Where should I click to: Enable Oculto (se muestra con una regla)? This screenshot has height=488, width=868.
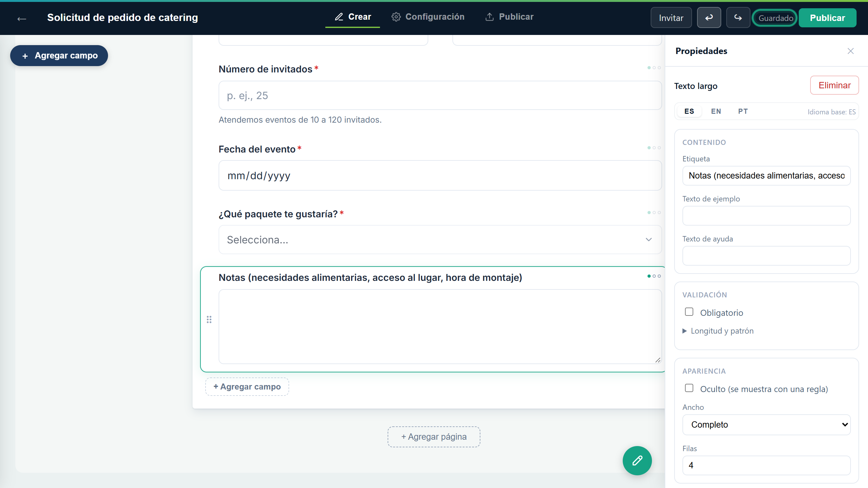pyautogui.click(x=689, y=388)
